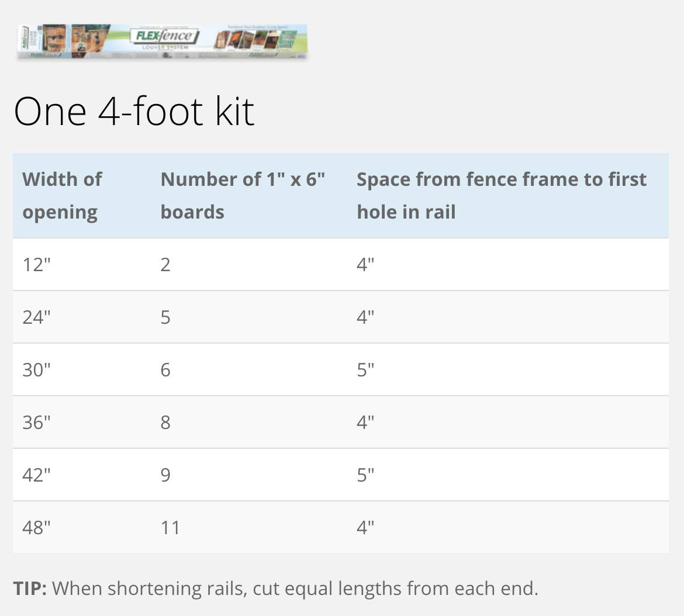Select the 42" width of opening cell
This screenshot has width=684, height=616.
(37, 475)
